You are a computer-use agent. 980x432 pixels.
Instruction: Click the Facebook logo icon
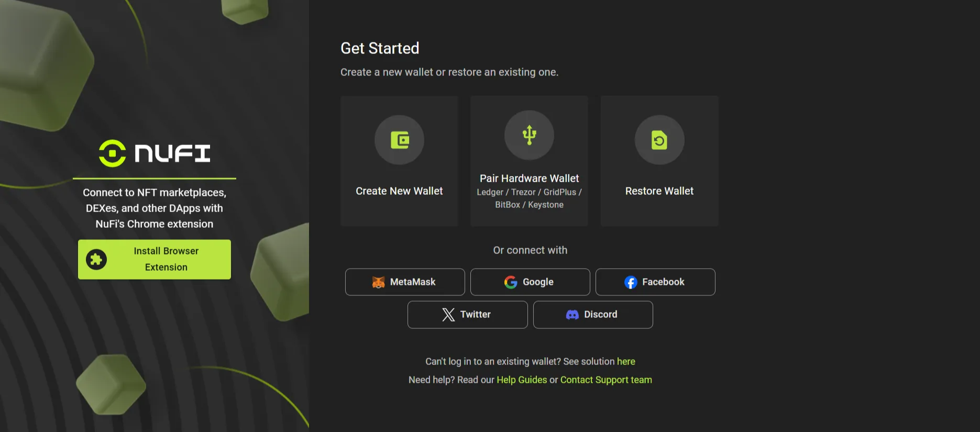(x=631, y=282)
